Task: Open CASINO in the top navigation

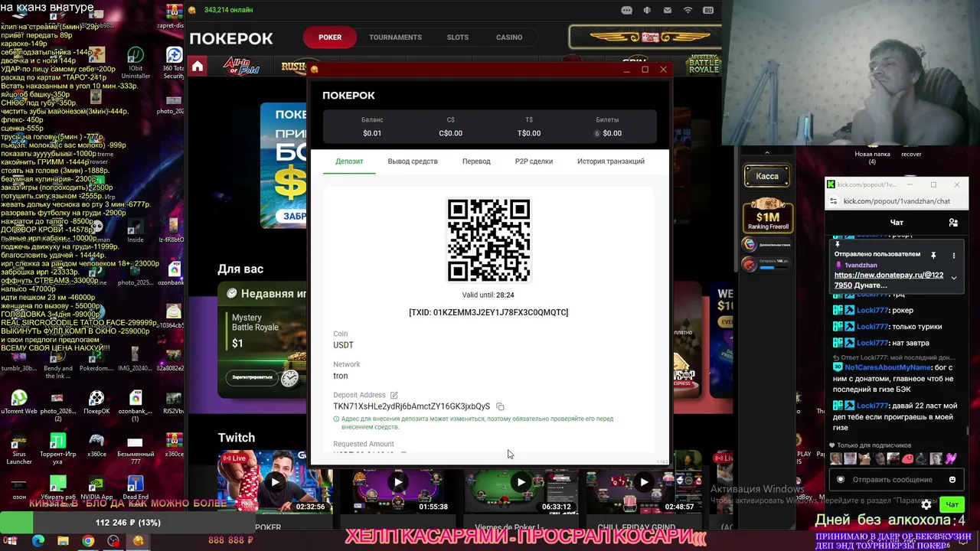Action: [509, 37]
